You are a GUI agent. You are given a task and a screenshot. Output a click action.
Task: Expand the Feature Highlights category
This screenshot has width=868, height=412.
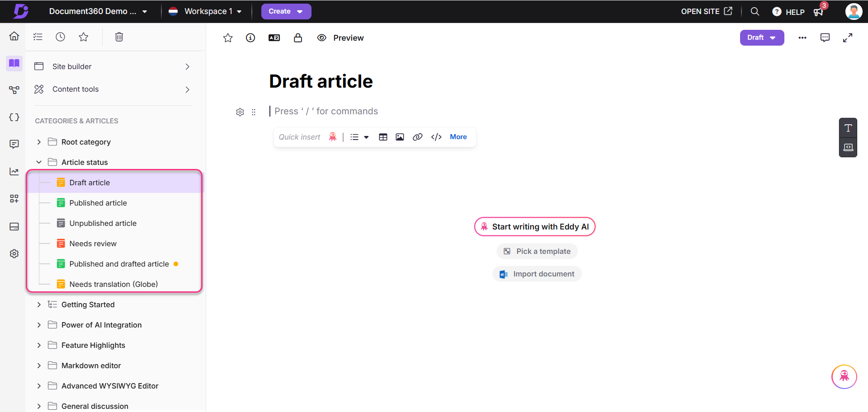[x=39, y=345]
